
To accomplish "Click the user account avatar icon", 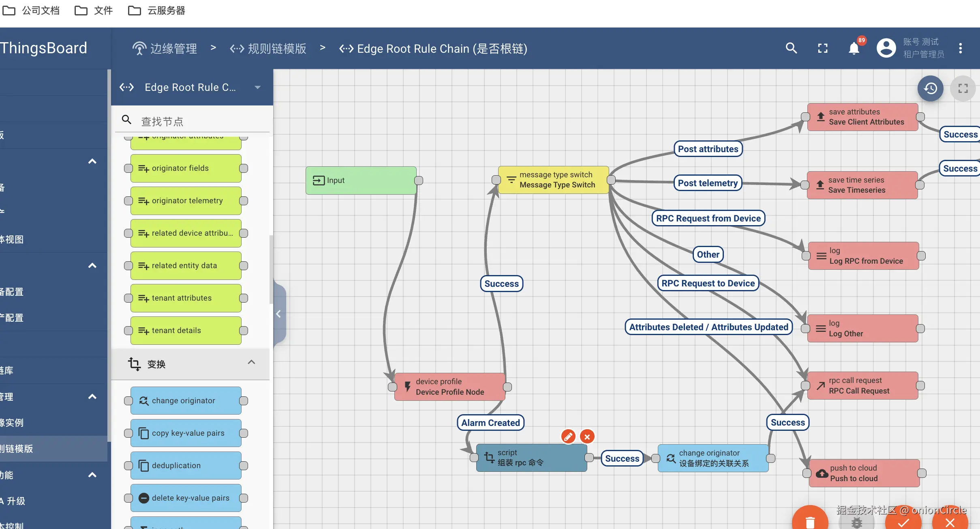I will 886,48.
